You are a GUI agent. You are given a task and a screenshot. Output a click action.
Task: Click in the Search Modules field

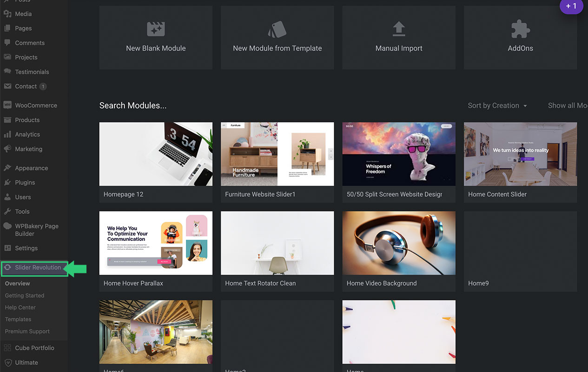[x=133, y=106]
